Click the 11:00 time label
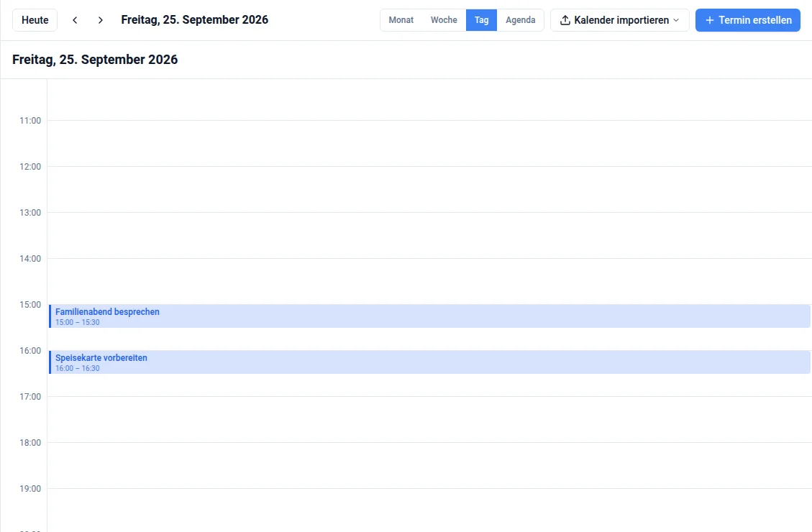The width and height of the screenshot is (812, 532). click(x=30, y=121)
